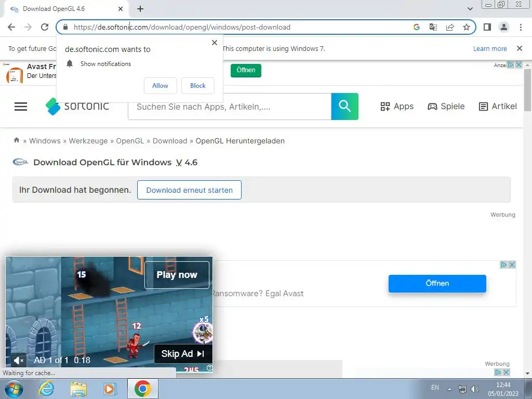This screenshot has width=532, height=399.
Task: Click the video ad info icon
Action: [x=209, y=368]
